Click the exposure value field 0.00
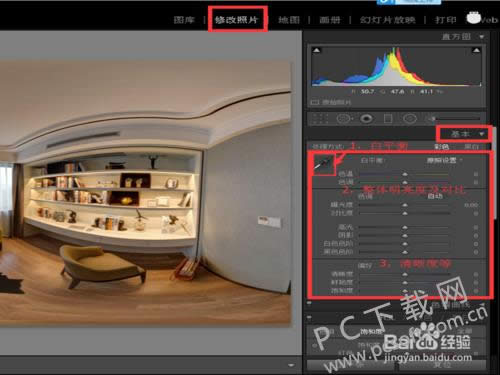 point(471,205)
